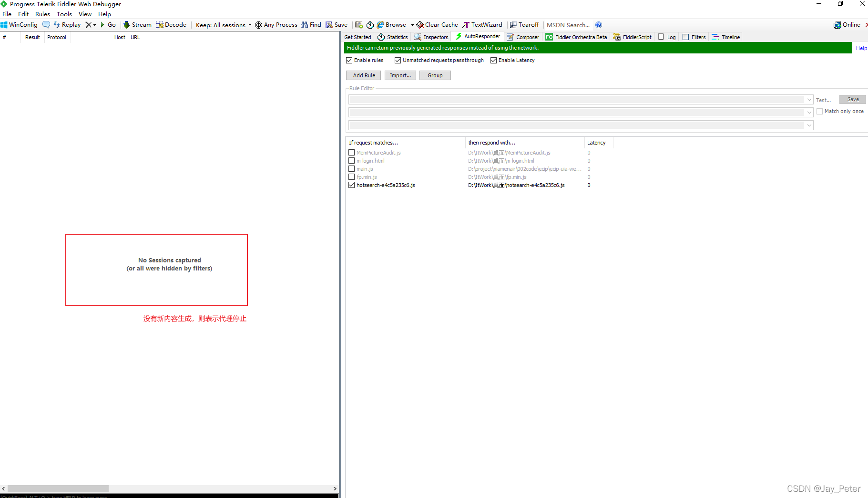Click the Import... button
The width and height of the screenshot is (868, 498).
(400, 75)
